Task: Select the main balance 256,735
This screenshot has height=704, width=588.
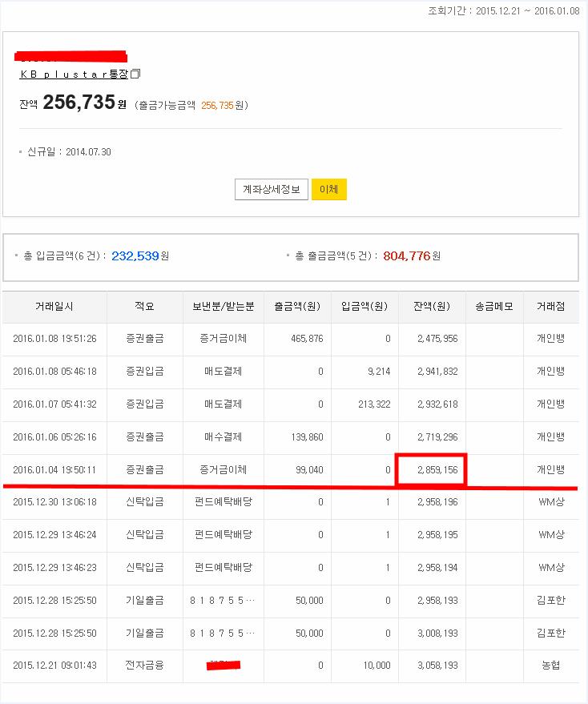Action: pyautogui.click(x=79, y=102)
